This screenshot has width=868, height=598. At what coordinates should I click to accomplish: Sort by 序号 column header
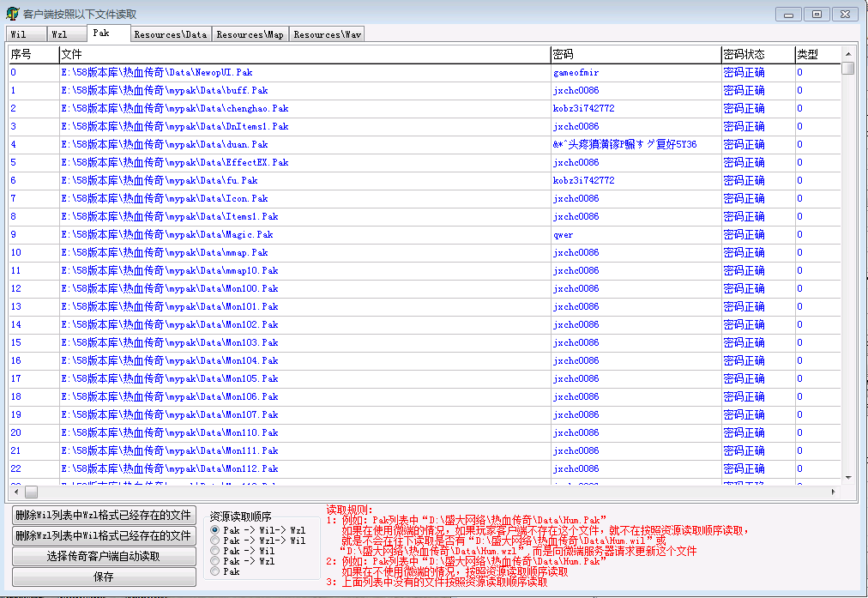[33, 54]
